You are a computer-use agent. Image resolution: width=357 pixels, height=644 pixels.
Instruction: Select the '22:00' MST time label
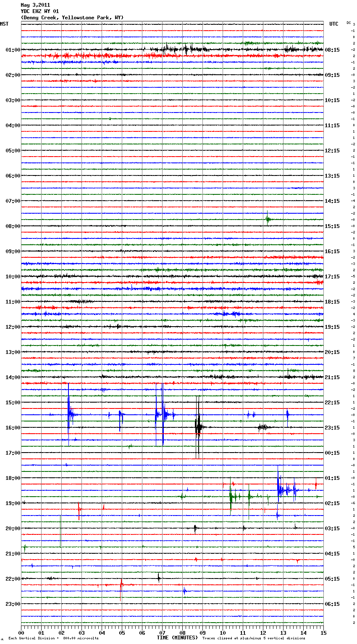click(x=13, y=579)
